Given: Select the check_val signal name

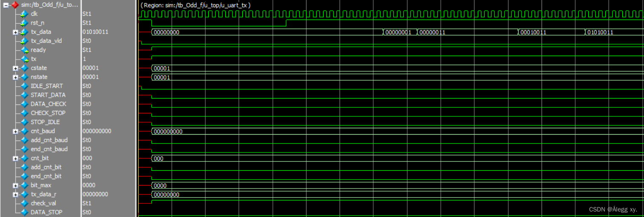Looking at the screenshot, I should (43, 203).
